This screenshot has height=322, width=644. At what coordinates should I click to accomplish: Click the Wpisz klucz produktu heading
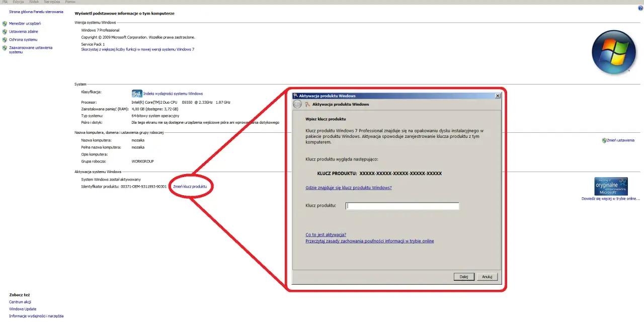326,119
